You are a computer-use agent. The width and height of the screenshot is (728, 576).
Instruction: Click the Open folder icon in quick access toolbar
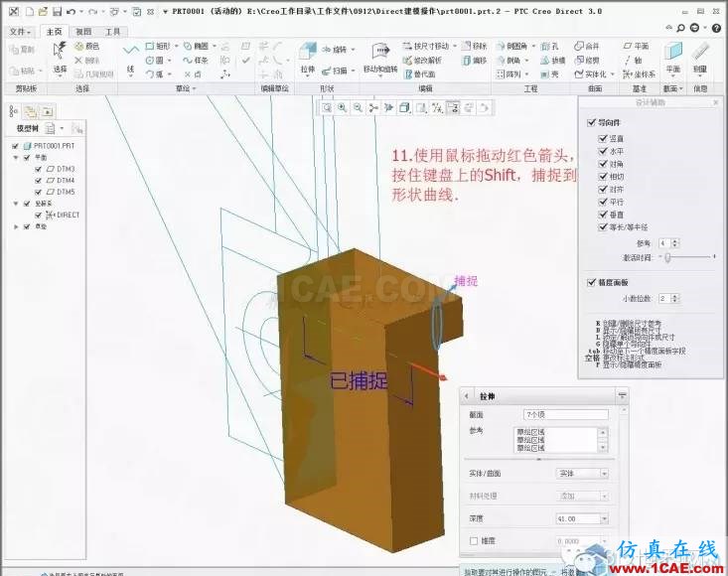43,12
